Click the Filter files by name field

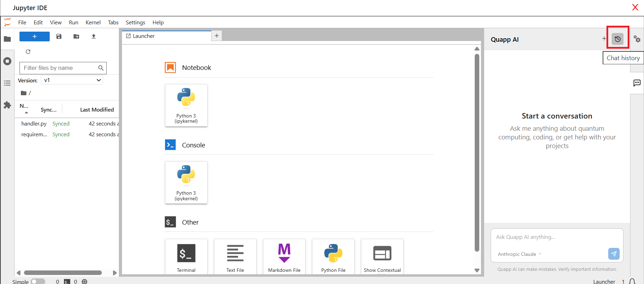point(60,68)
